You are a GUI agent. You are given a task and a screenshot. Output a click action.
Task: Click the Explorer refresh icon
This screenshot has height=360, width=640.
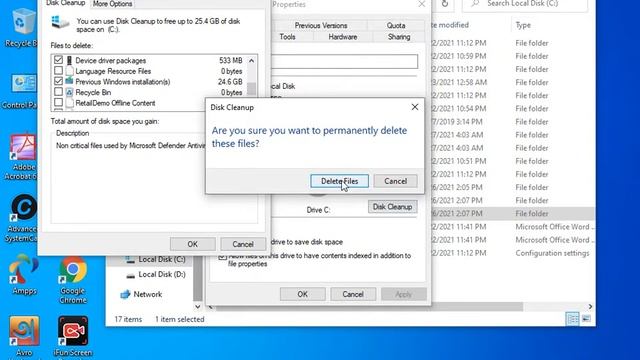445,4
